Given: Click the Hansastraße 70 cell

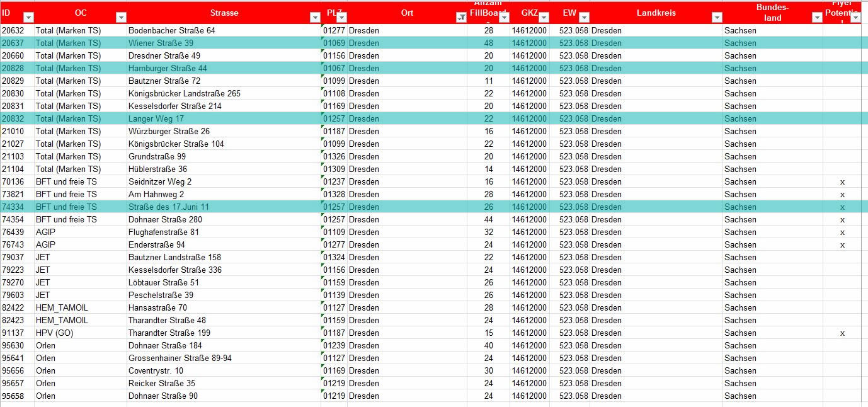Looking at the screenshot, I should click(x=224, y=307).
